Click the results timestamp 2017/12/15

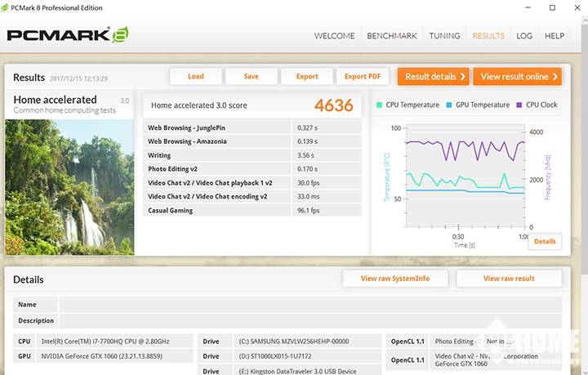78,78
